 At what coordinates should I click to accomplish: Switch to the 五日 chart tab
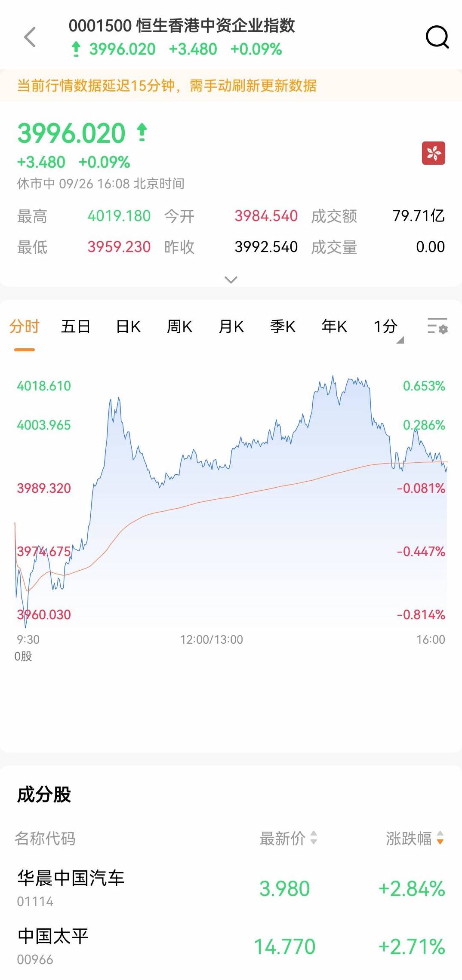pos(76,327)
